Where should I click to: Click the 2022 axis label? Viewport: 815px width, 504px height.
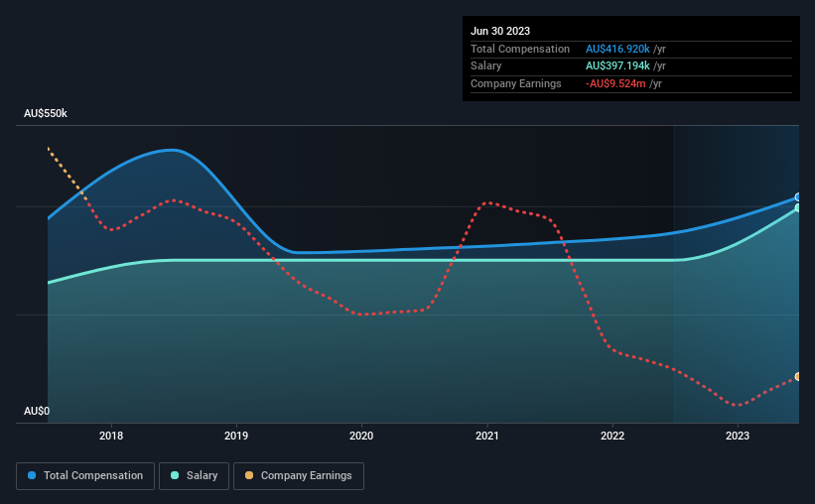[x=612, y=436]
